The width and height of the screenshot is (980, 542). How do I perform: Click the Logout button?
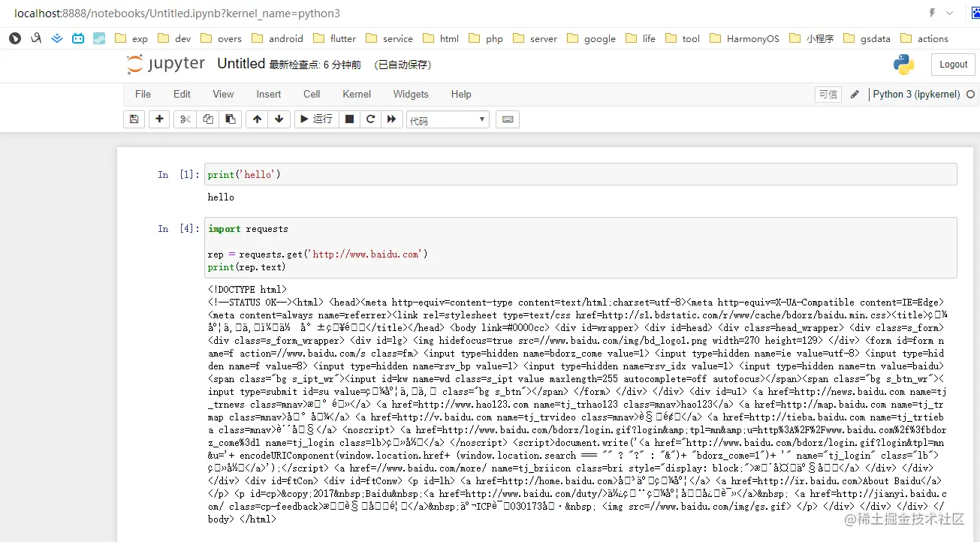click(953, 65)
